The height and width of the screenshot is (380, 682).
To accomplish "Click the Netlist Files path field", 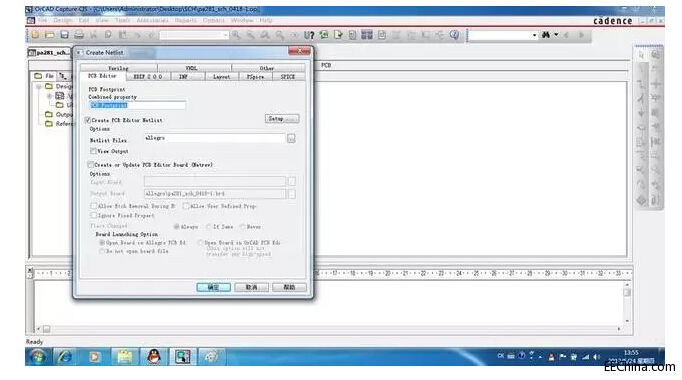I will coord(214,138).
